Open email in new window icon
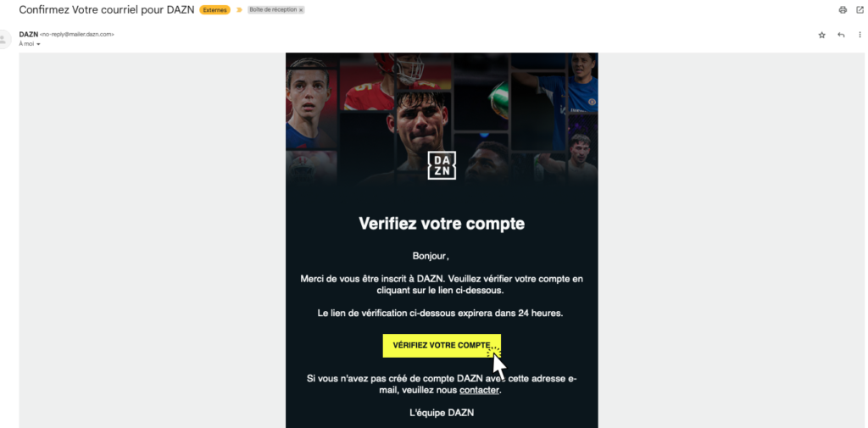 (x=860, y=10)
